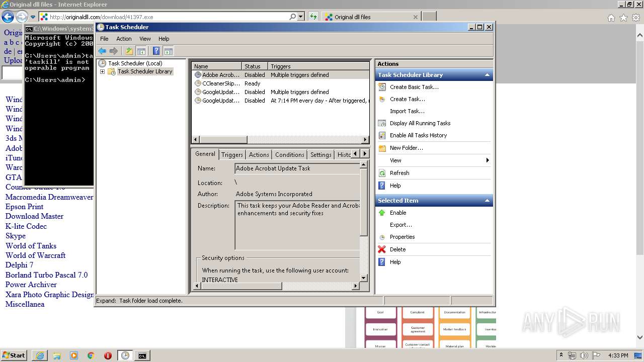Click Export... in Selected Item

pyautogui.click(x=401, y=225)
